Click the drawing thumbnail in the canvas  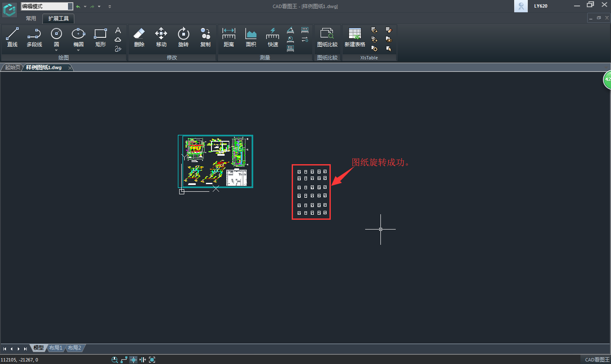(x=216, y=161)
